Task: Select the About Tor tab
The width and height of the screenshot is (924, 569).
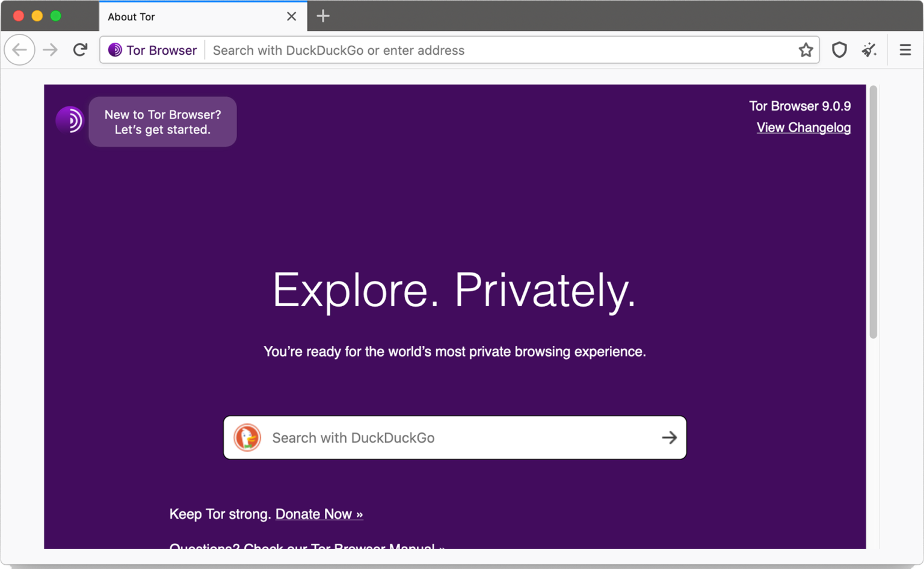Action: 180,16
